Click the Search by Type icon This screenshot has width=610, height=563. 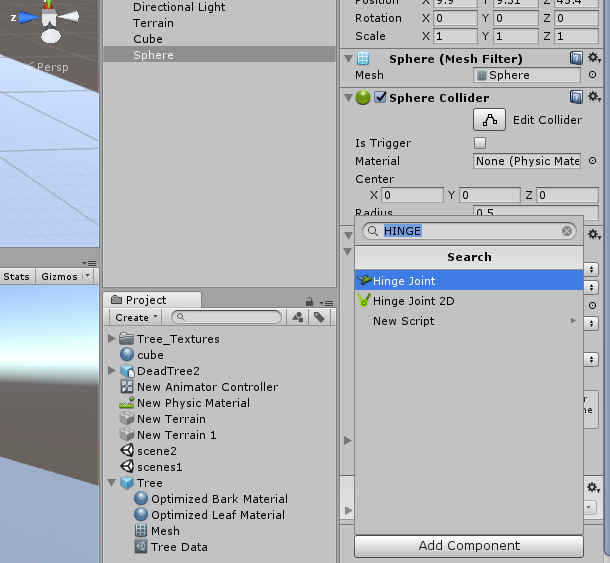click(298, 317)
